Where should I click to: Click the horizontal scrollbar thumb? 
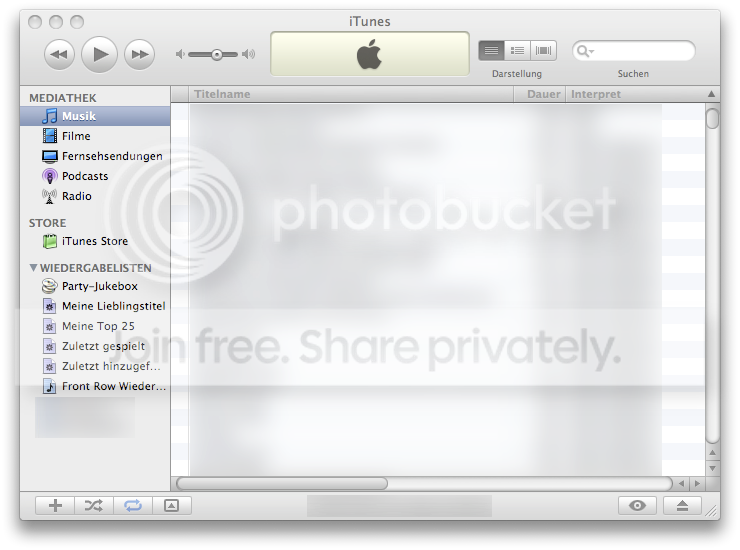coord(282,483)
